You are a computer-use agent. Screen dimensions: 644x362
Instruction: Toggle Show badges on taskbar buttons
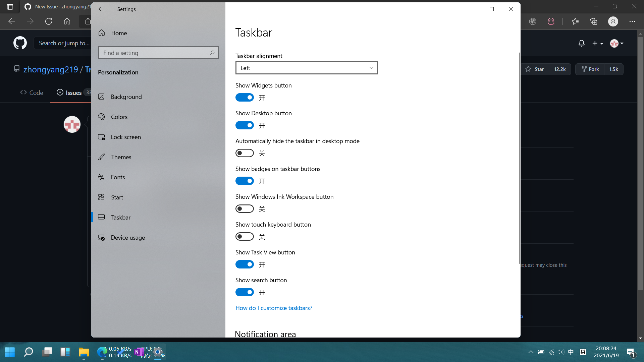click(x=245, y=181)
